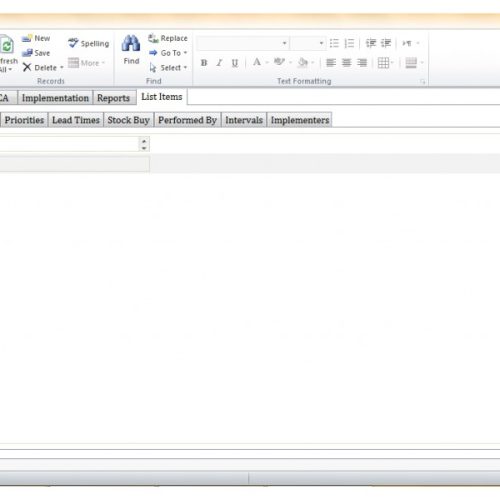
Task: Apply background fill color bucket
Action: (303, 62)
